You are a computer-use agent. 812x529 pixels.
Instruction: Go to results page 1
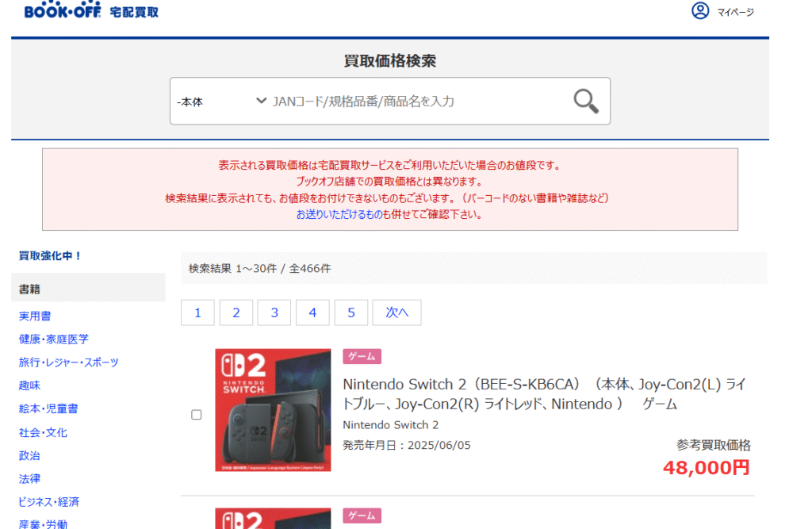tap(197, 312)
